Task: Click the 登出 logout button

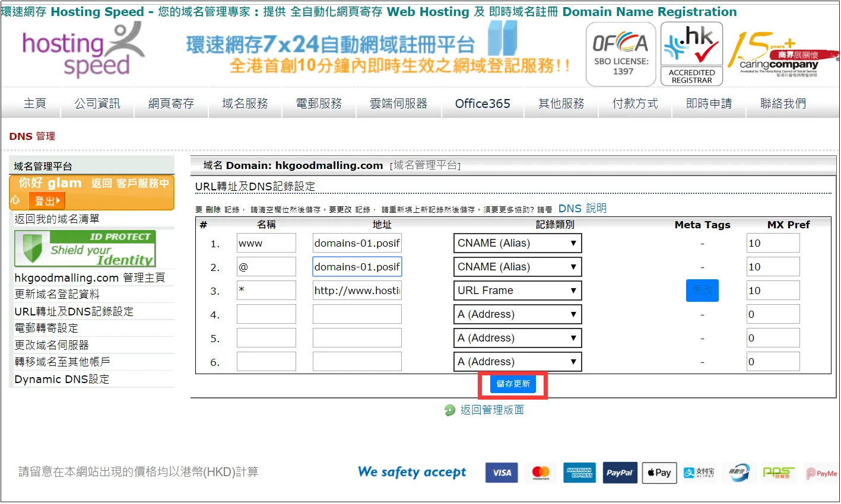Action: [46, 201]
